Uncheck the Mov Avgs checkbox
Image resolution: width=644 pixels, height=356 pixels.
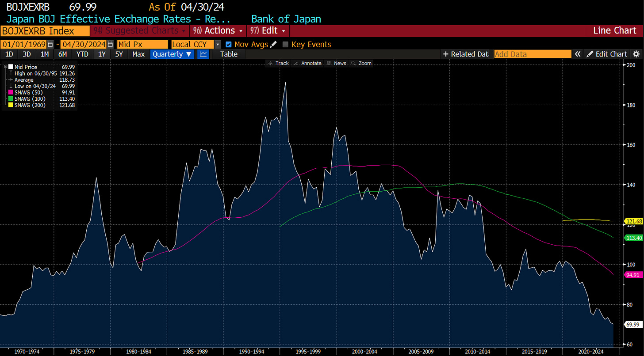point(228,44)
